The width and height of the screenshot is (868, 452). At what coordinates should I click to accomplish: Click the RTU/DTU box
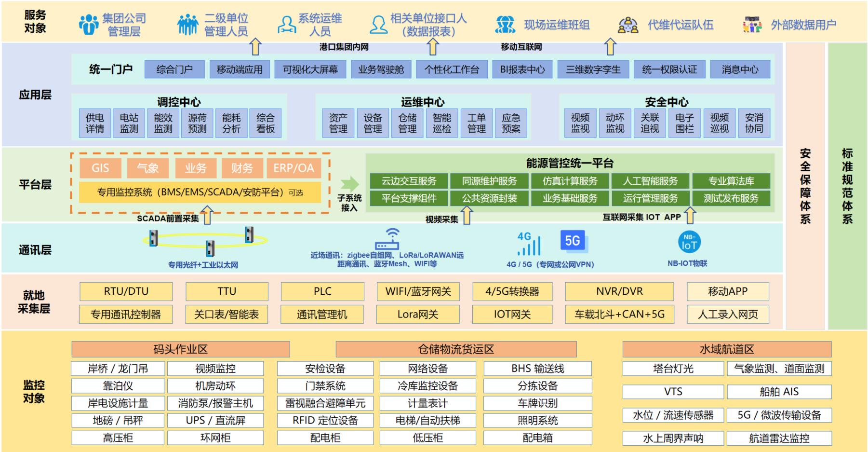point(126,291)
